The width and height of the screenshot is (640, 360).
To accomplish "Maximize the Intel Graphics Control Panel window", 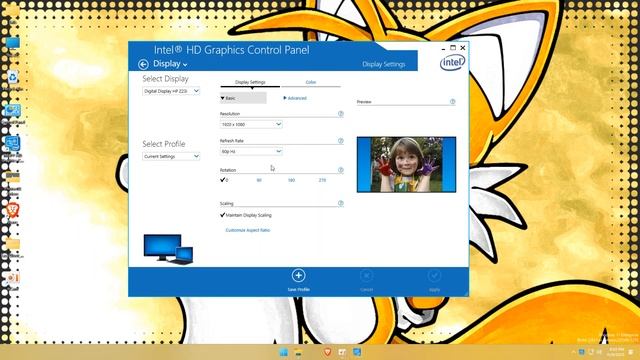I will pos(453,48).
